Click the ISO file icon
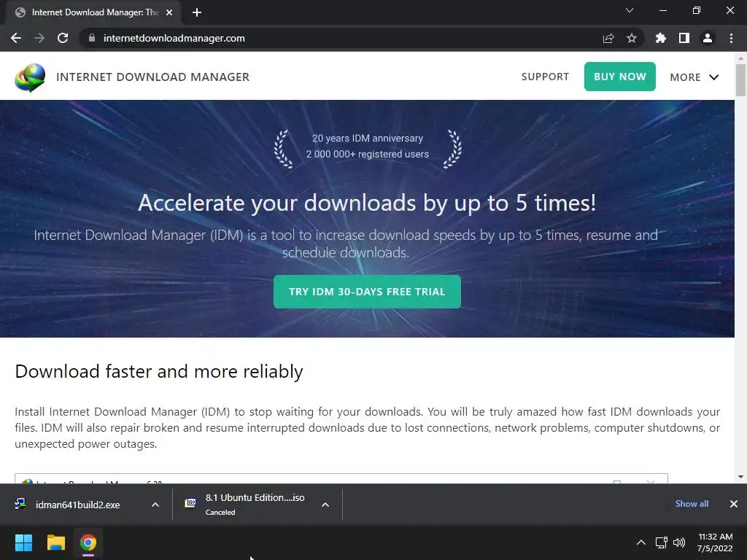 (190, 503)
